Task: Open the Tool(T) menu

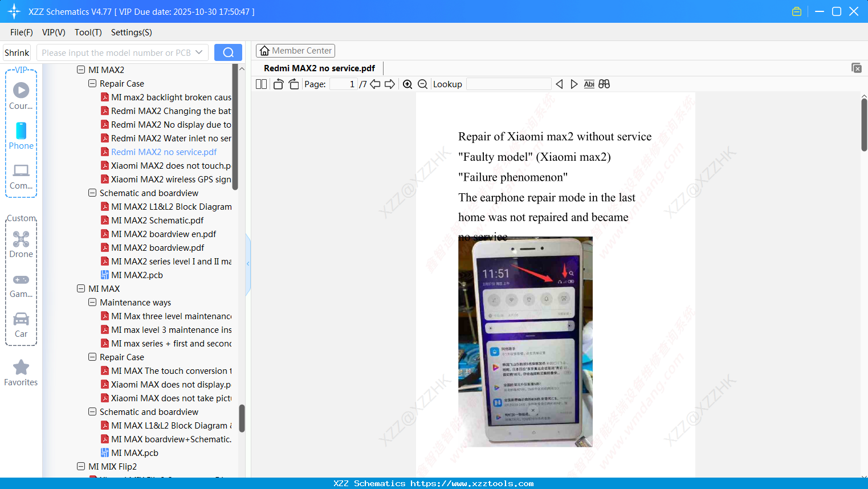Action: pyautogui.click(x=88, y=32)
